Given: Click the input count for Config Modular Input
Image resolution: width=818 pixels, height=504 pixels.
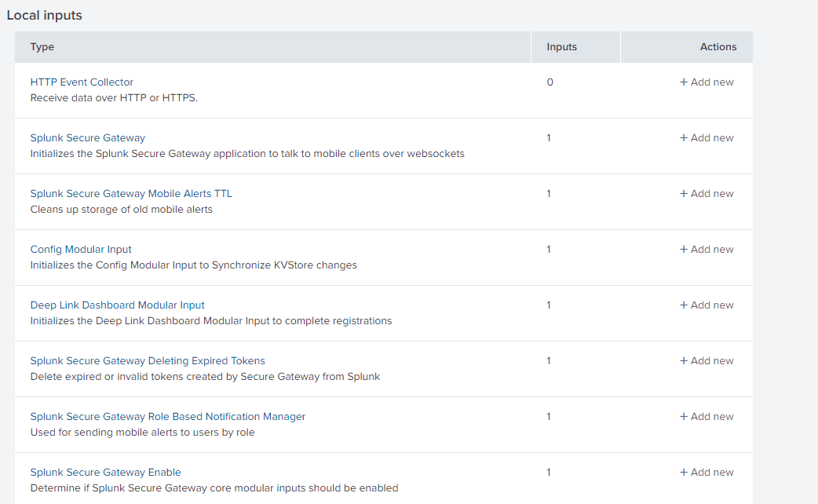Looking at the screenshot, I should point(549,249).
